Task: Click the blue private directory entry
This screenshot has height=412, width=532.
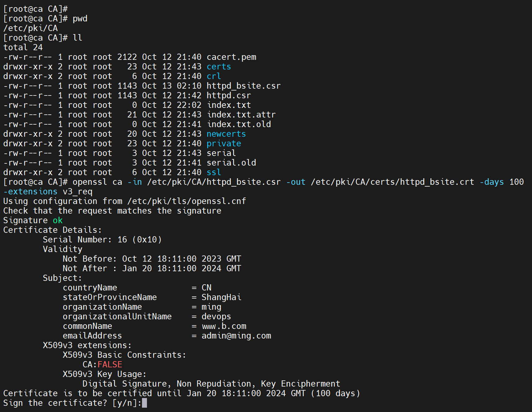Action: point(224,144)
